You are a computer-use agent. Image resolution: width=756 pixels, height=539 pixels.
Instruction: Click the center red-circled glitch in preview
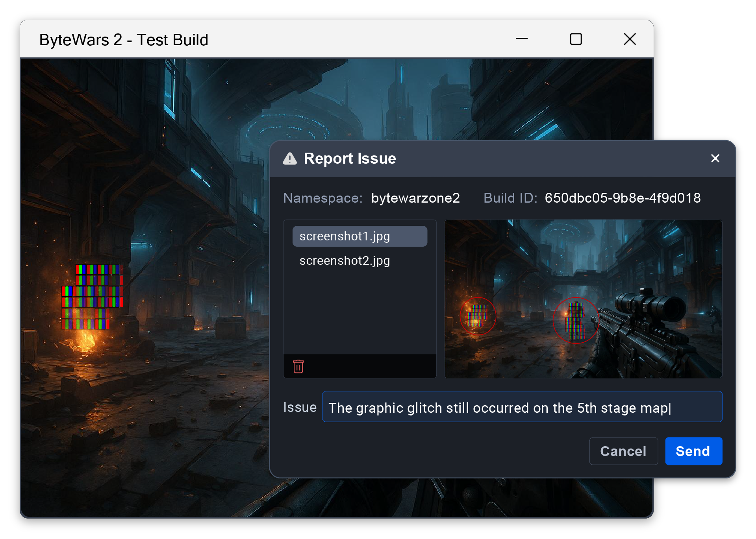click(x=575, y=321)
